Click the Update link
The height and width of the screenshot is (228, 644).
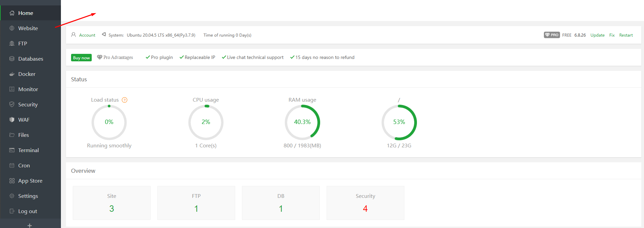tap(597, 35)
